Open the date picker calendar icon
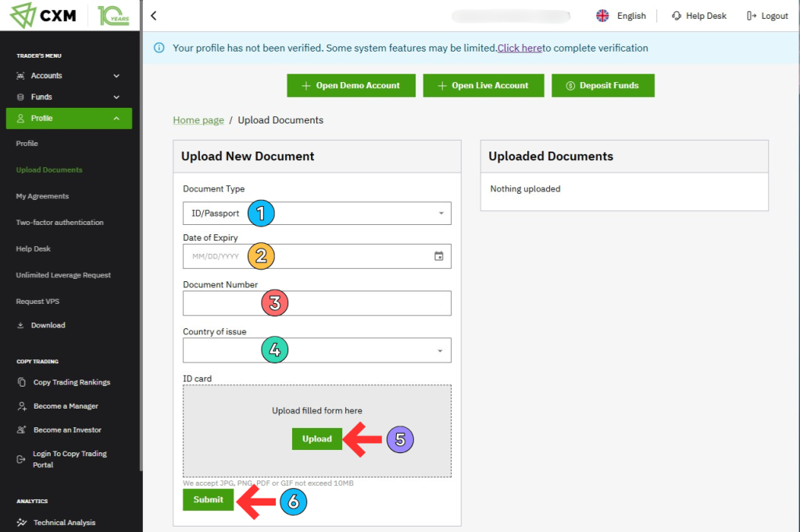 438,256
